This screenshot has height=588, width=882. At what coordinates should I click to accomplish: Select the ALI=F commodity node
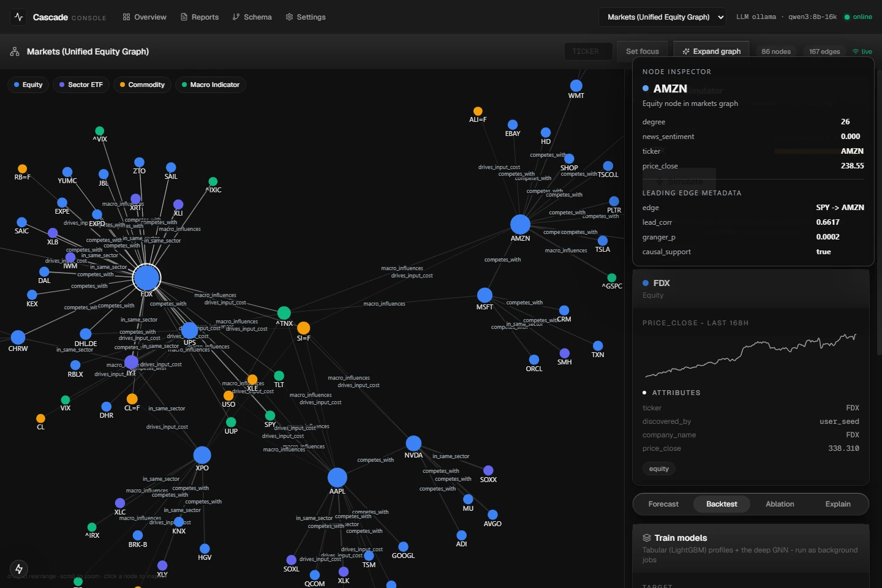tap(478, 111)
